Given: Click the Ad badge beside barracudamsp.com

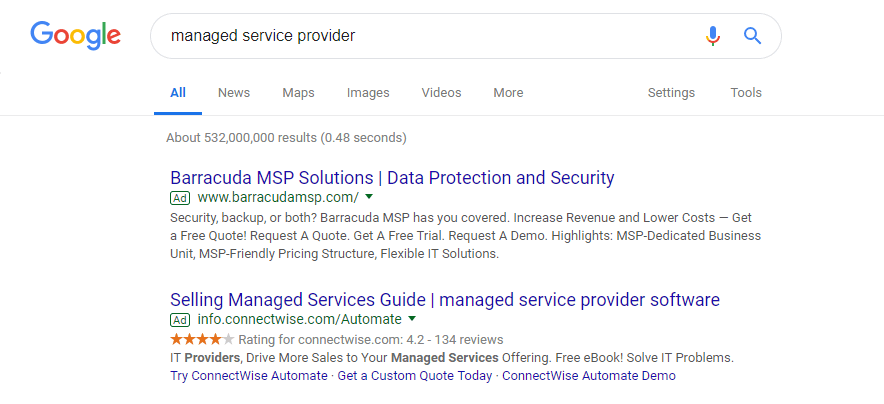Looking at the screenshot, I should (180, 198).
